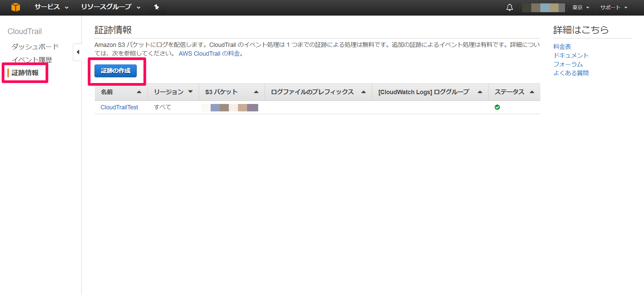Open the blurred account name menu
The image size is (644, 295).
point(543,7)
